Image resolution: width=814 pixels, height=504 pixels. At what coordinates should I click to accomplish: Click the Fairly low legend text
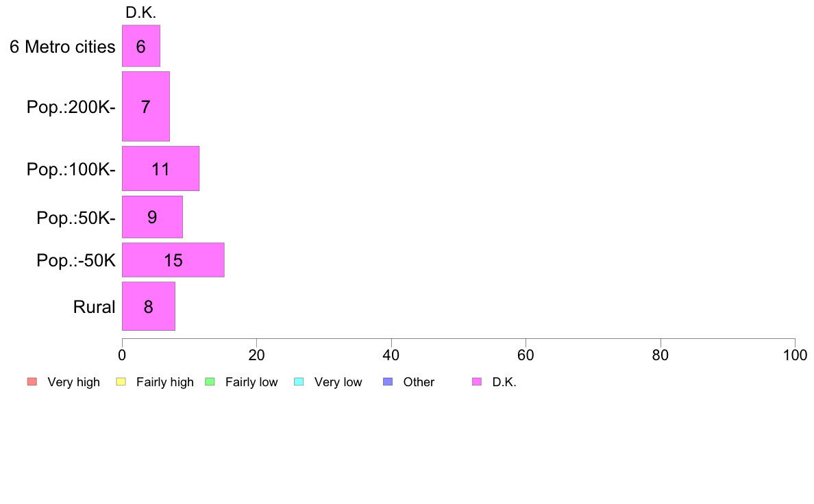(x=251, y=382)
